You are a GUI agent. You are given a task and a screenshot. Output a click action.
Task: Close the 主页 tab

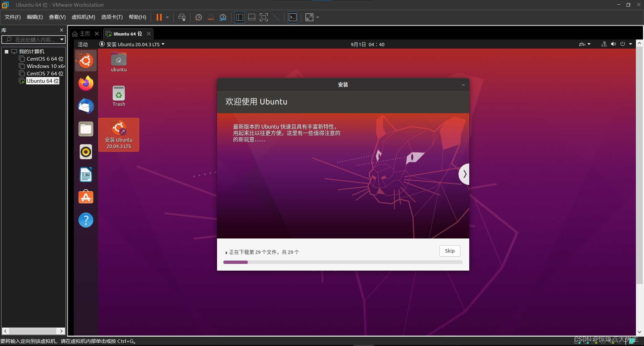[97, 33]
